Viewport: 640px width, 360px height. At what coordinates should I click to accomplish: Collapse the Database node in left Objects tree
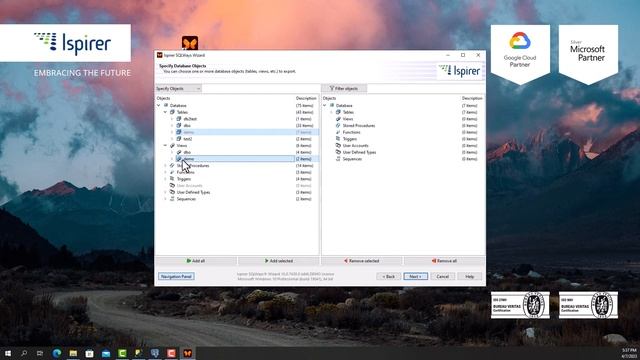pyautogui.click(x=159, y=105)
